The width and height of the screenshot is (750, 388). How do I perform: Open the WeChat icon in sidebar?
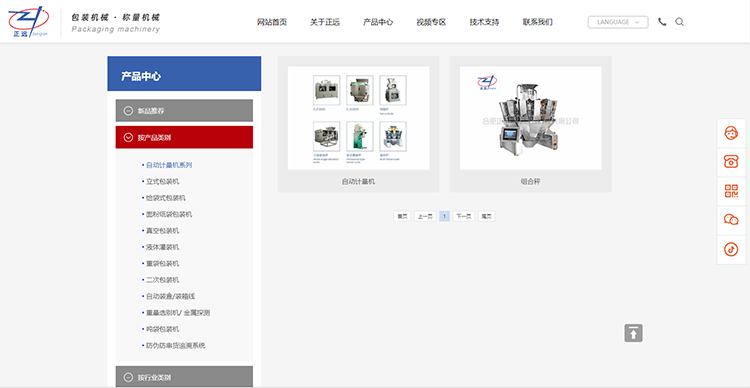731,220
